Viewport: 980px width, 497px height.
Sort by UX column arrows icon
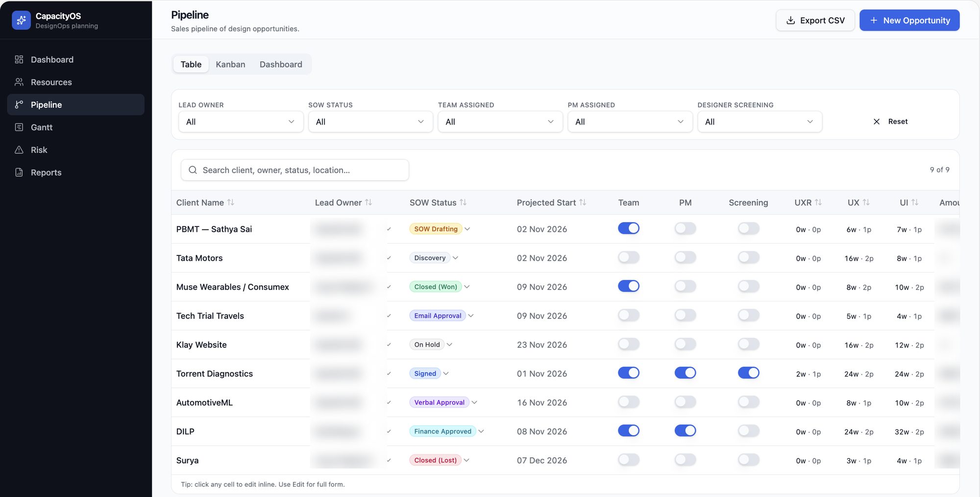[866, 202]
